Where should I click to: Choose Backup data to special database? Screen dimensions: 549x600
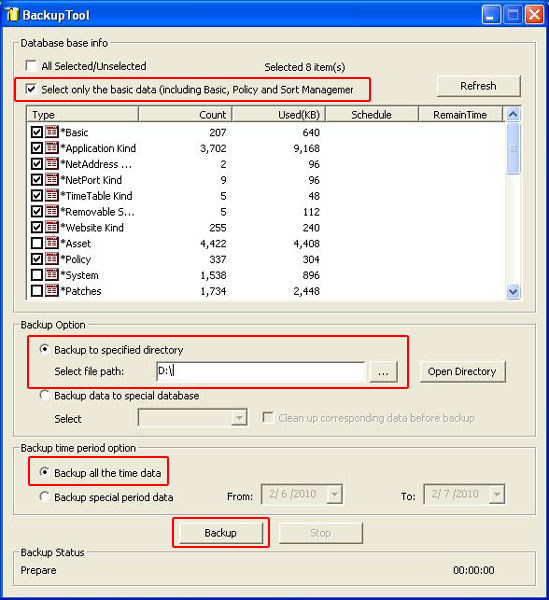(44, 395)
